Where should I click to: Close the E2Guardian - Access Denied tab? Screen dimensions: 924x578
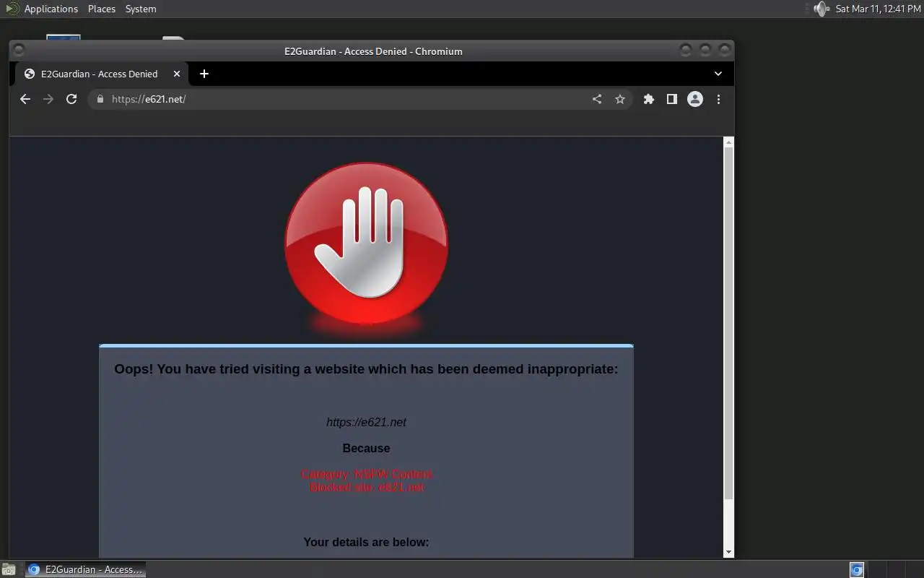(177, 74)
